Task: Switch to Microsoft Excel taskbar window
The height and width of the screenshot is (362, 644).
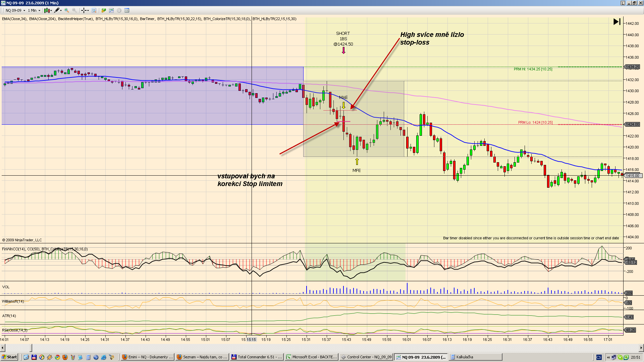Action: coord(311,357)
